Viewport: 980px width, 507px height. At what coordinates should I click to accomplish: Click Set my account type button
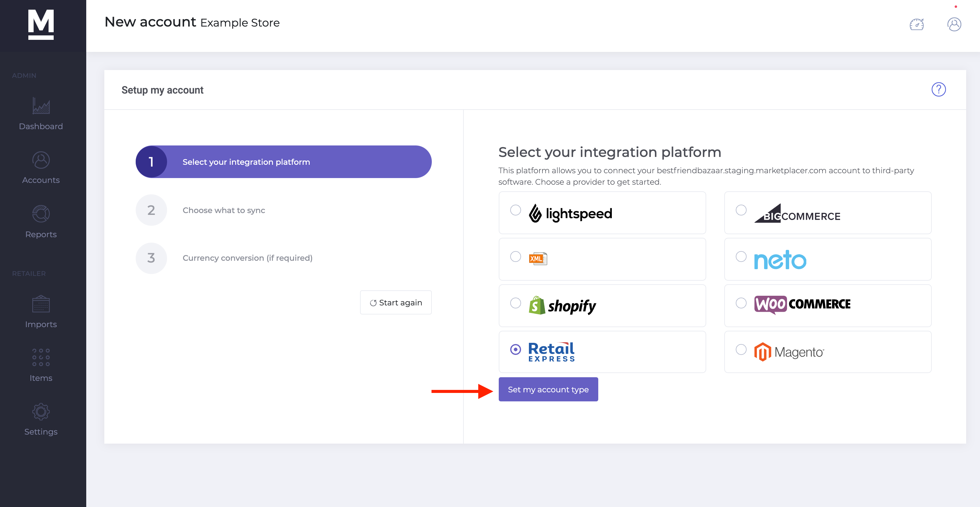[x=548, y=389]
